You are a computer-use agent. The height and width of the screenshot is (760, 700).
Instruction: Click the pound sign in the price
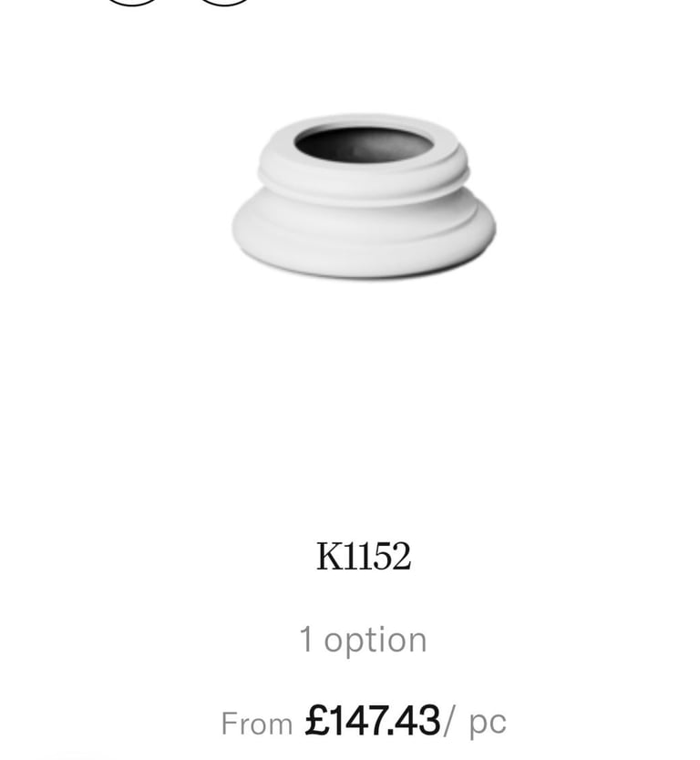point(317,721)
